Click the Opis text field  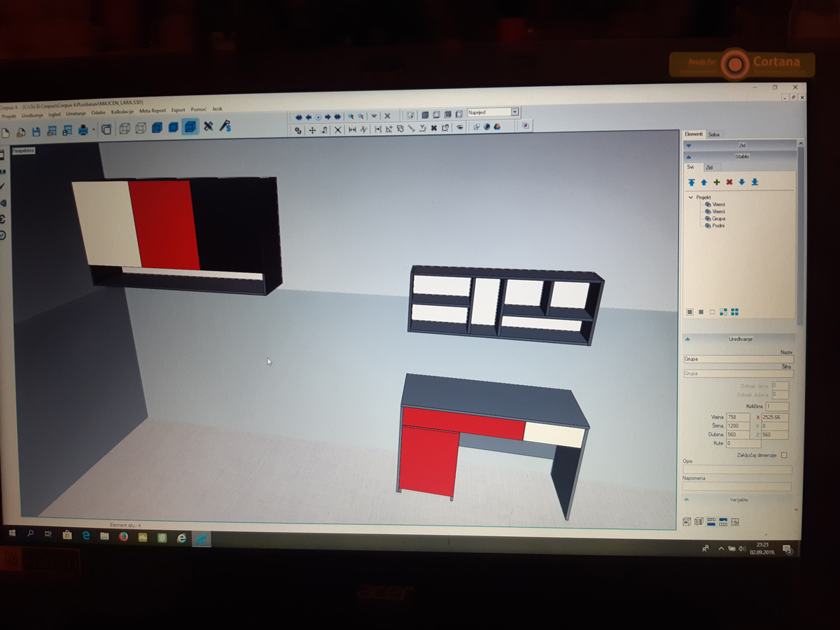tap(737, 470)
